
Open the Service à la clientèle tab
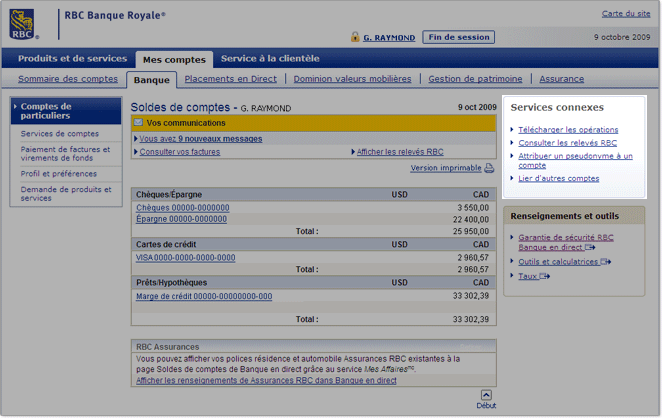click(x=270, y=58)
